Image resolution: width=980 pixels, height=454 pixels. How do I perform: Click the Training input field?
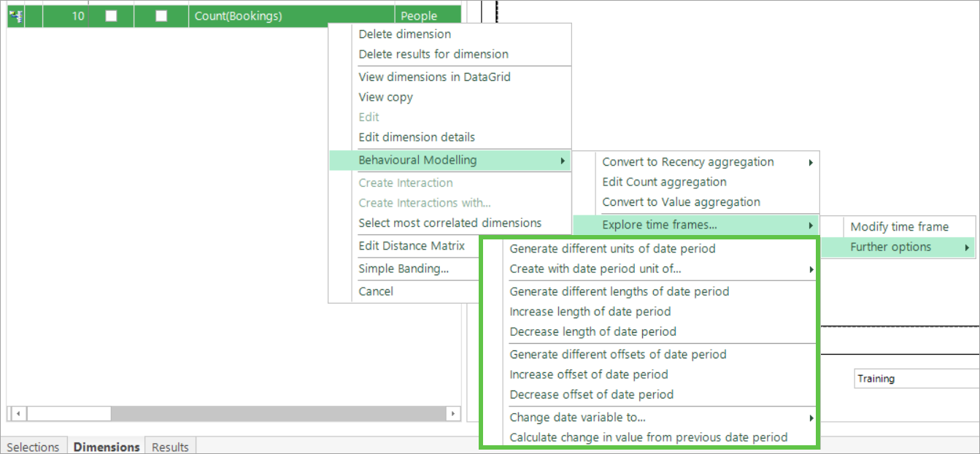[x=917, y=379]
